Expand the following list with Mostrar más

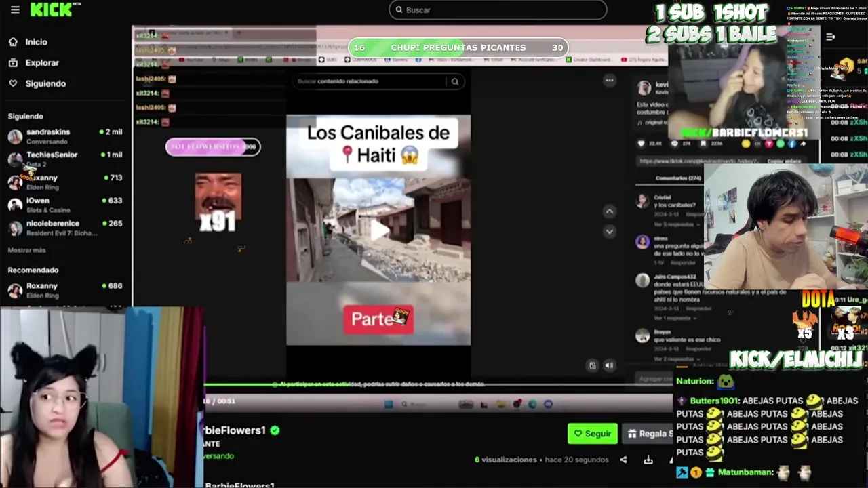tap(27, 250)
